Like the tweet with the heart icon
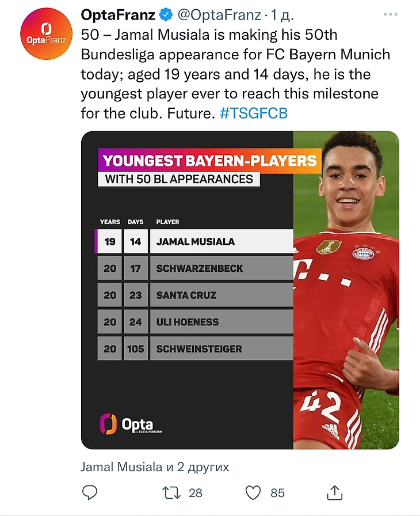 [x=253, y=492]
